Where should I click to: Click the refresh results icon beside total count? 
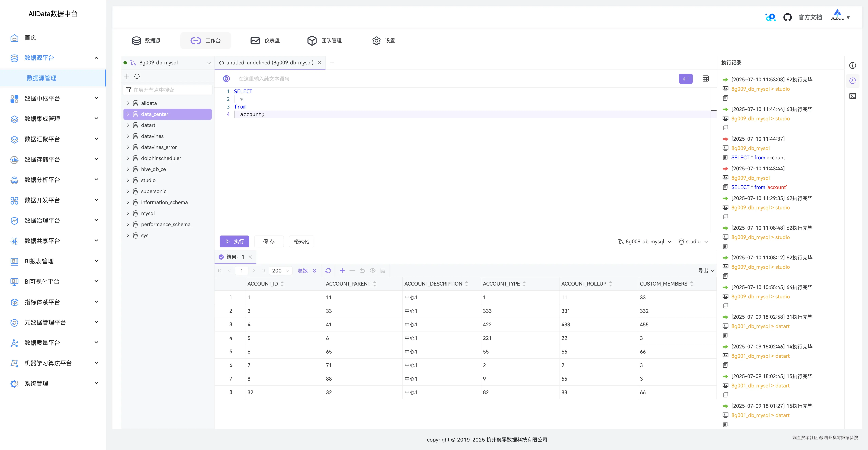328,270
